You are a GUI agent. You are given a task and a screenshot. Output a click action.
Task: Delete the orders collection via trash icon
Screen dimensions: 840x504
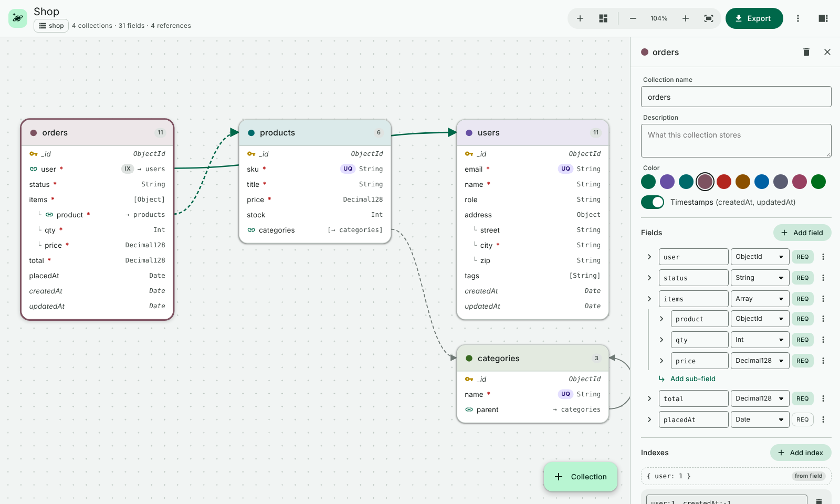[x=806, y=52]
